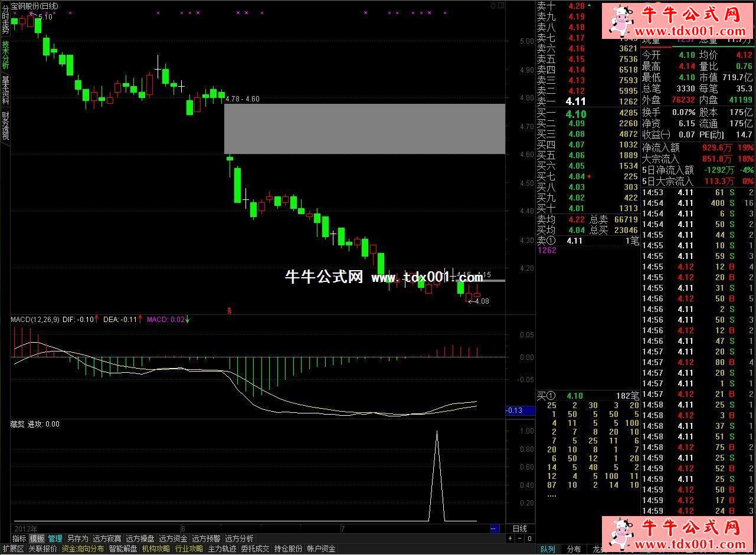Switch to the 远方分析 template

pos(239,538)
